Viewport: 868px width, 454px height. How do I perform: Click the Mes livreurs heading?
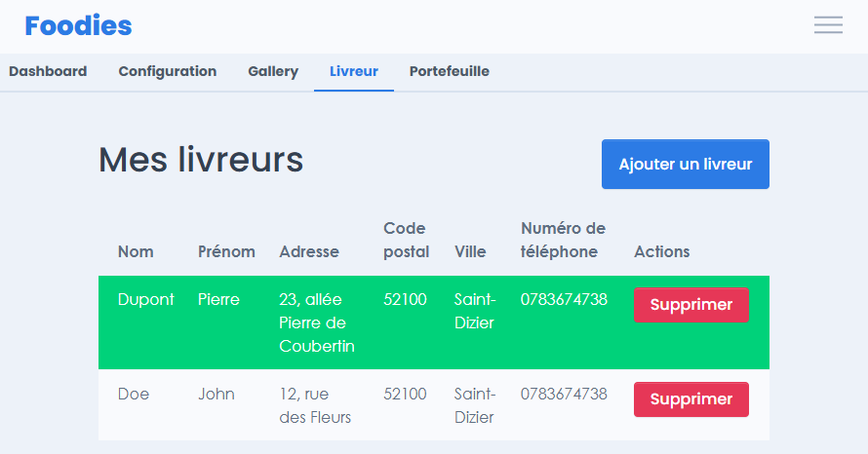pos(201,160)
